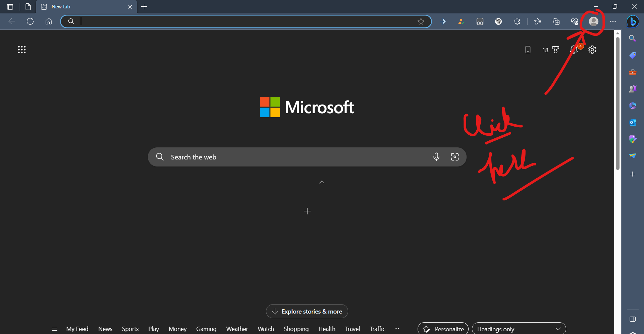Open the immersive reader glasses icon
The height and width of the screenshot is (334, 644).
[x=480, y=21]
